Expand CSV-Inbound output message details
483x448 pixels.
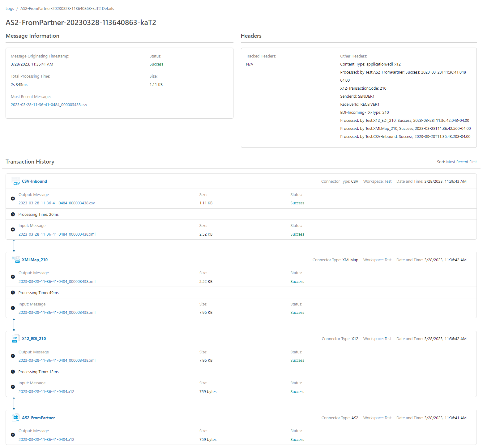tap(13, 198)
